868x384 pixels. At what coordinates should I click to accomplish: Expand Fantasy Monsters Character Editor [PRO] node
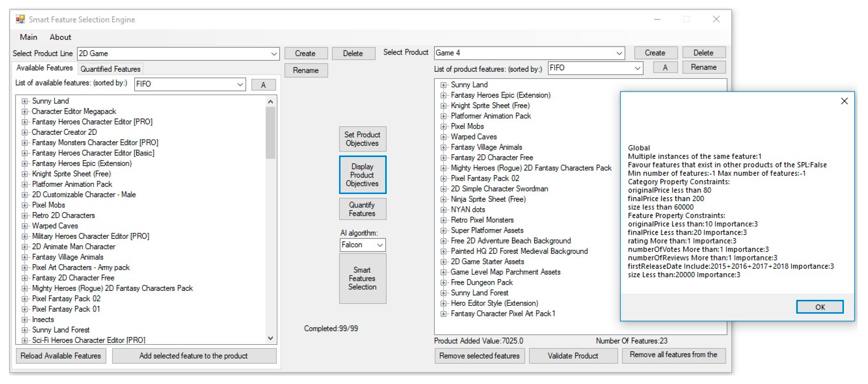pos(25,143)
